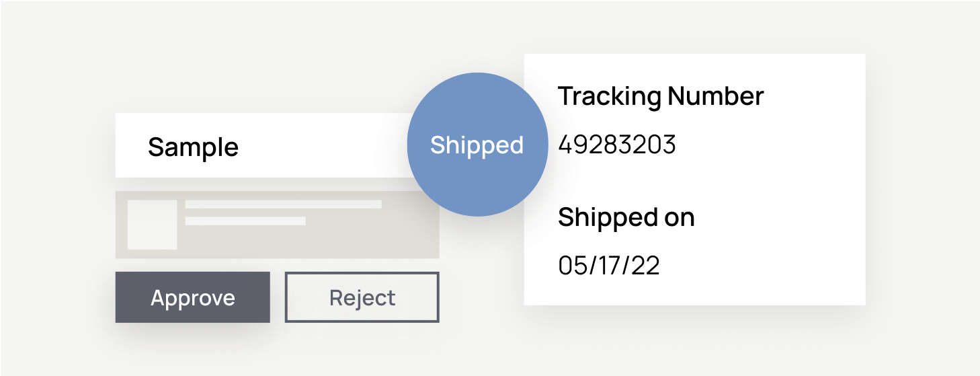
Task: Select the Sample title text
Action: pos(193,147)
